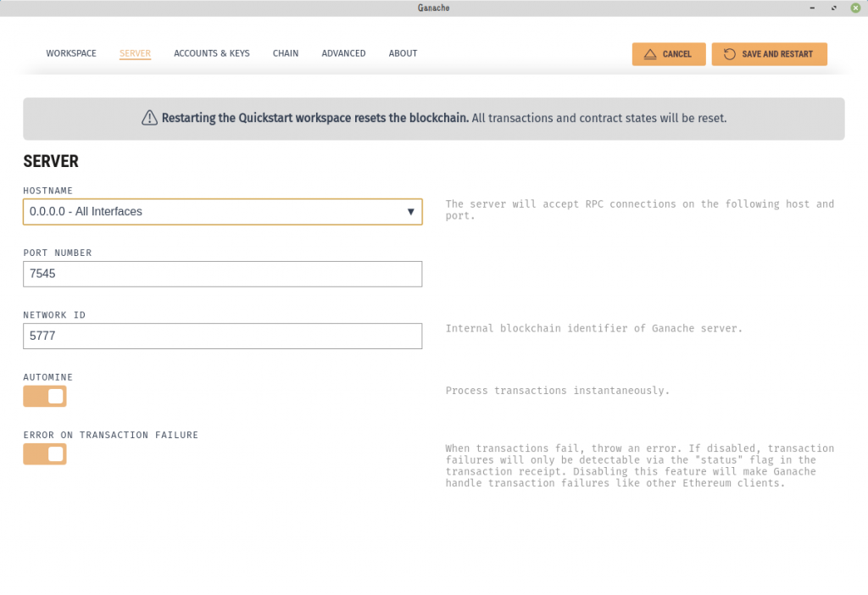Image resolution: width=868 pixels, height=595 pixels.
Task: Open the Chain settings tab
Action: pos(286,53)
